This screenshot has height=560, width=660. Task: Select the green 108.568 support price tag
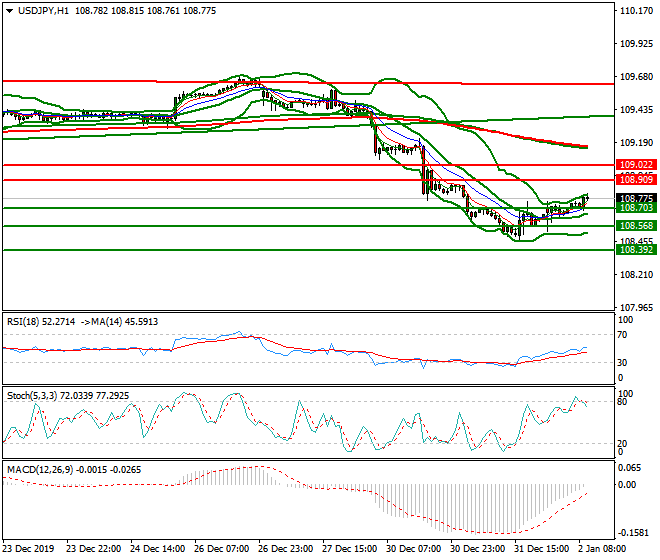click(x=636, y=226)
